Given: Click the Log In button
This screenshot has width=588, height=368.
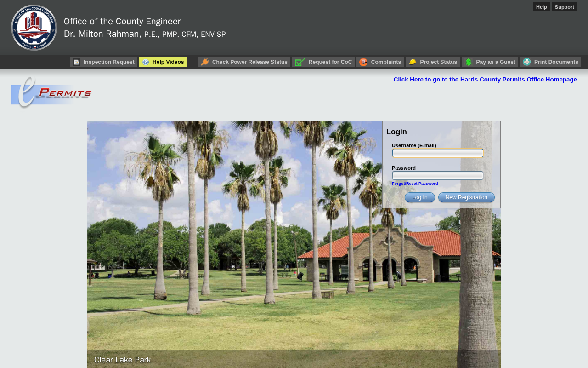Looking at the screenshot, I should 420,197.
